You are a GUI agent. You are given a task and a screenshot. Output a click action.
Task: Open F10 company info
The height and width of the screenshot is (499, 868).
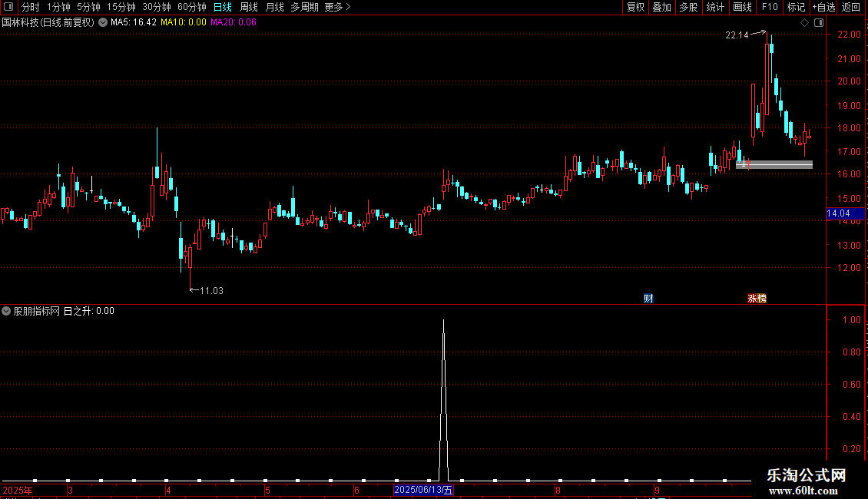pyautogui.click(x=770, y=7)
